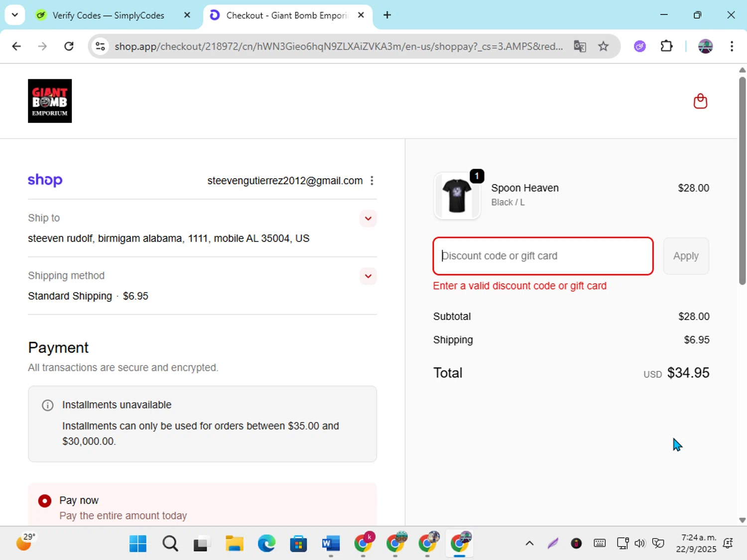Translate this page icon
This screenshot has height=560, width=747.
click(580, 46)
